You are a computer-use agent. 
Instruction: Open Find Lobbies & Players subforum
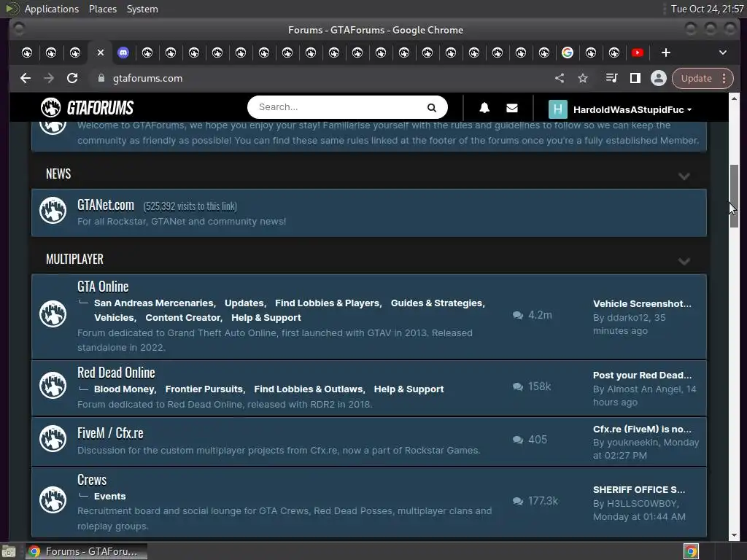pyautogui.click(x=328, y=303)
